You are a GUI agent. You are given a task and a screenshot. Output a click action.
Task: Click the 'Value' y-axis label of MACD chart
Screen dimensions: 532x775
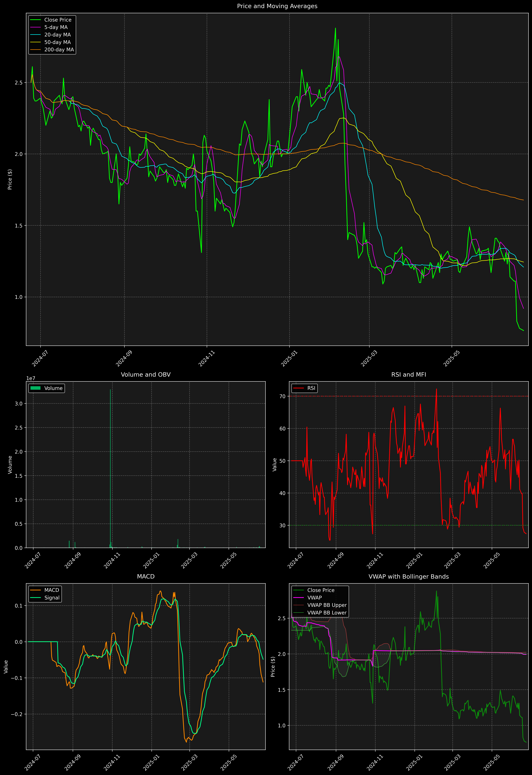tap(6, 667)
